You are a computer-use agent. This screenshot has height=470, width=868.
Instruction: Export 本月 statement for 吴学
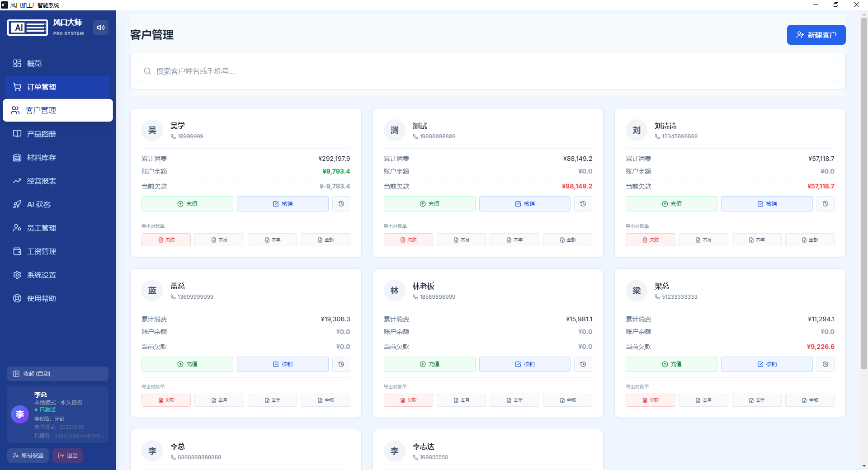(x=219, y=240)
